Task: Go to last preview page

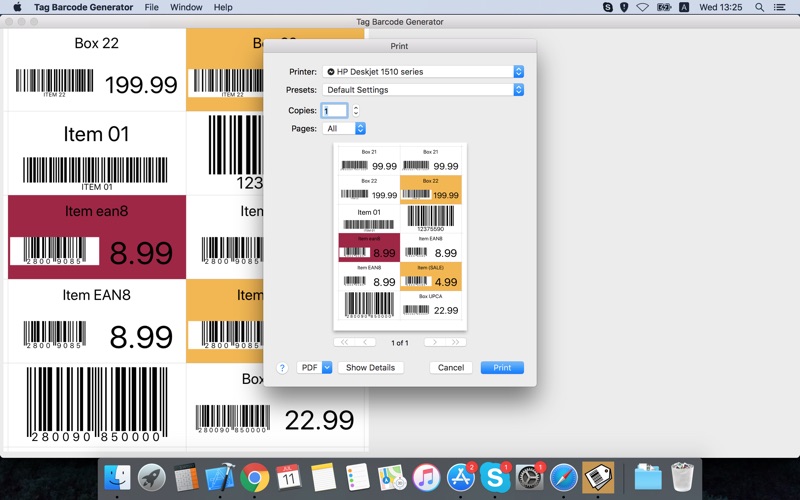Action: [456, 342]
